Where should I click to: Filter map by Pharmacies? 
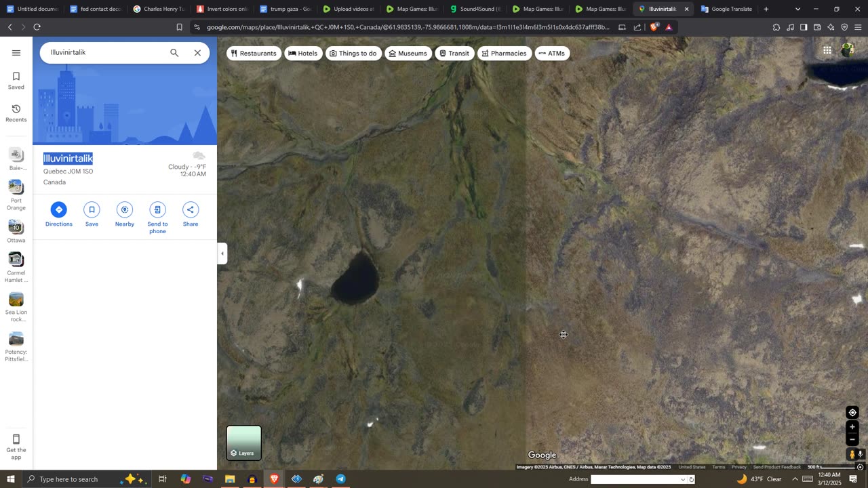(x=504, y=53)
